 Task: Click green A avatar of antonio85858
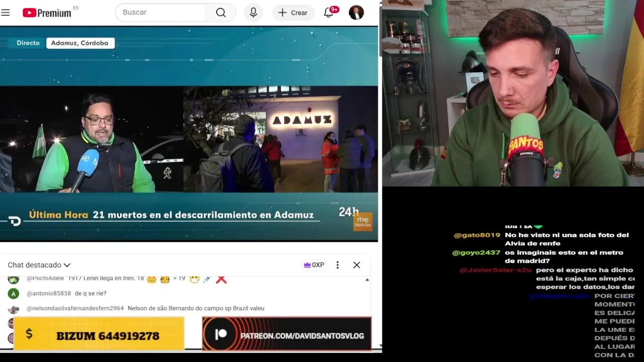(x=14, y=294)
